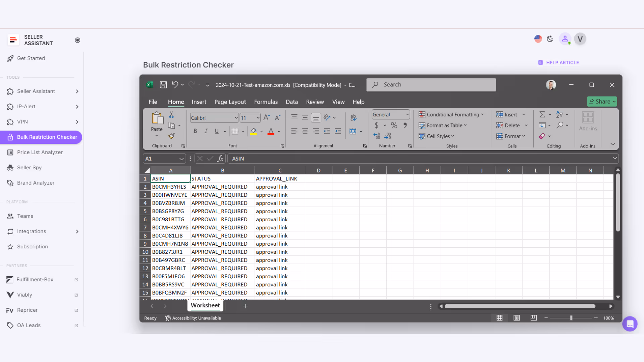Click the Insert Function fx icon
This screenshot has height=362, width=644.
220,159
